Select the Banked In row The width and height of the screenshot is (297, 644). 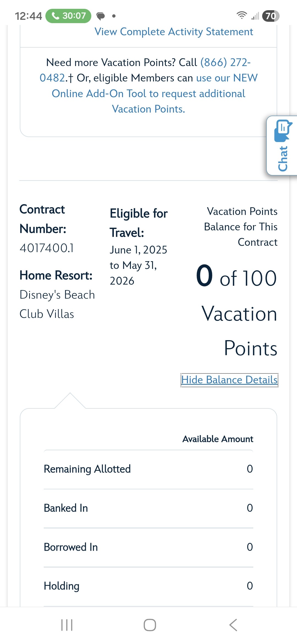pyautogui.click(x=148, y=508)
